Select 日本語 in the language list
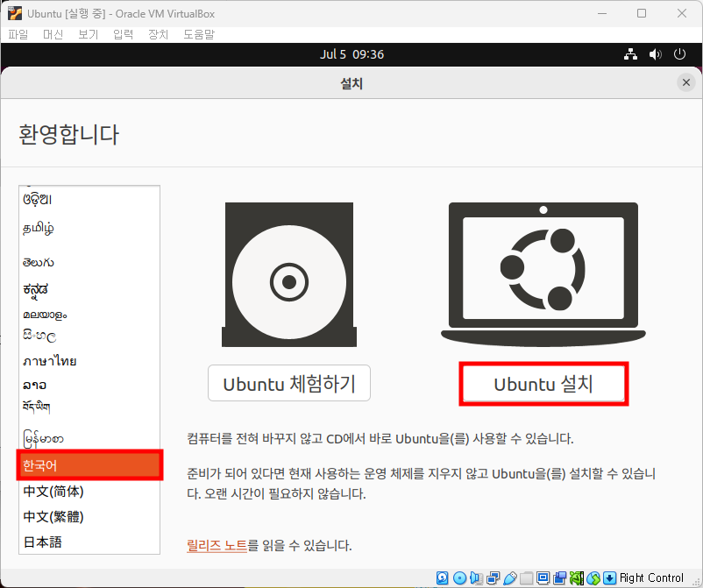 89,542
